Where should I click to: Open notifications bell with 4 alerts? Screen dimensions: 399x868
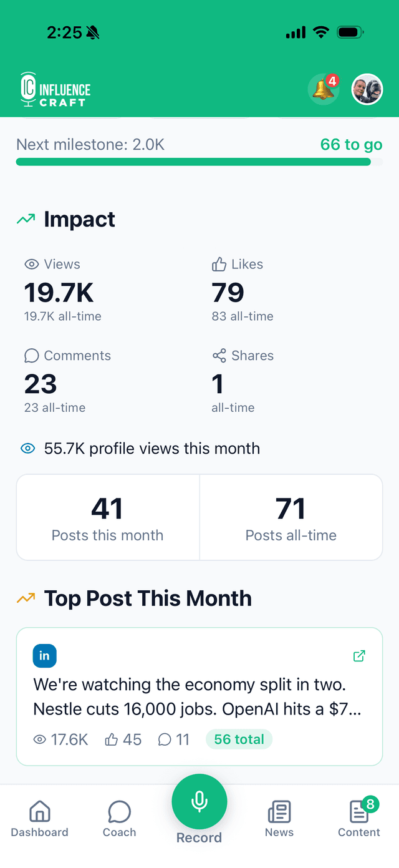pyautogui.click(x=323, y=90)
